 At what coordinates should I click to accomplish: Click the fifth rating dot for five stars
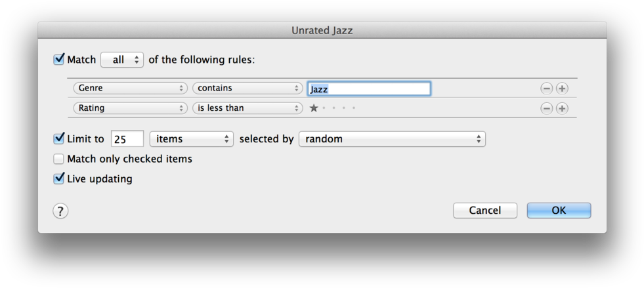[x=354, y=108]
